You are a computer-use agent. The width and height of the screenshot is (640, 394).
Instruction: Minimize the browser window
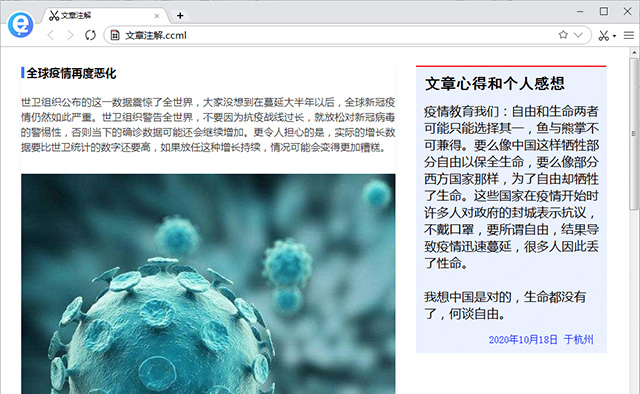click(x=580, y=11)
